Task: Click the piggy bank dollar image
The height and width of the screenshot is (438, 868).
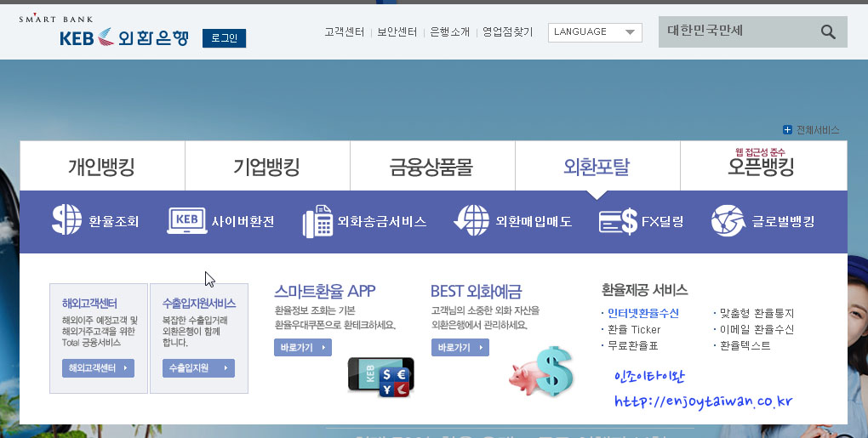Action: tap(541, 373)
